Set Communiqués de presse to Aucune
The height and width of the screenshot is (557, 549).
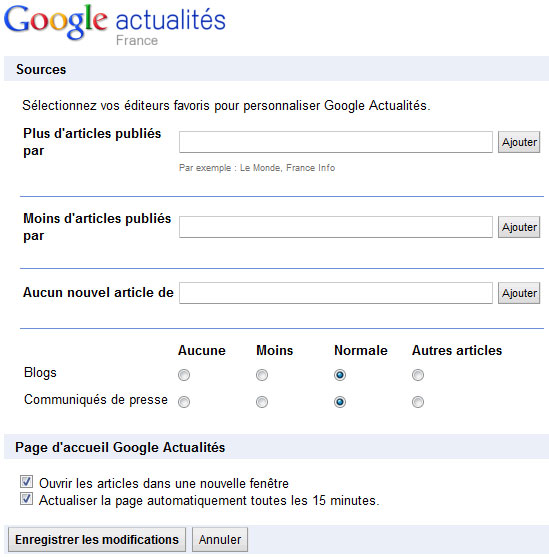coord(184,402)
